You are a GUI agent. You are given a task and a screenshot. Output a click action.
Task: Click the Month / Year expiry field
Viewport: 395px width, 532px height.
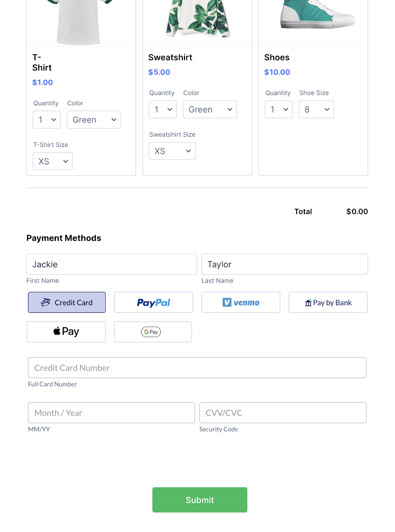pos(111,413)
